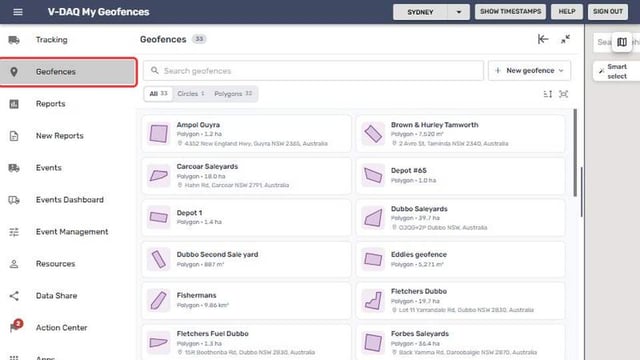640x360 pixels.
Task: Open the hamburger menu icon
Action: [18, 12]
